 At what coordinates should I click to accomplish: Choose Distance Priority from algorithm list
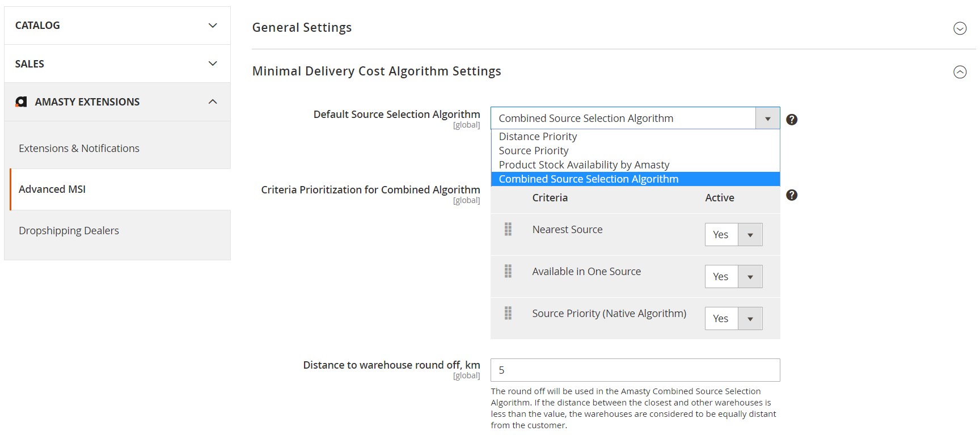point(538,137)
